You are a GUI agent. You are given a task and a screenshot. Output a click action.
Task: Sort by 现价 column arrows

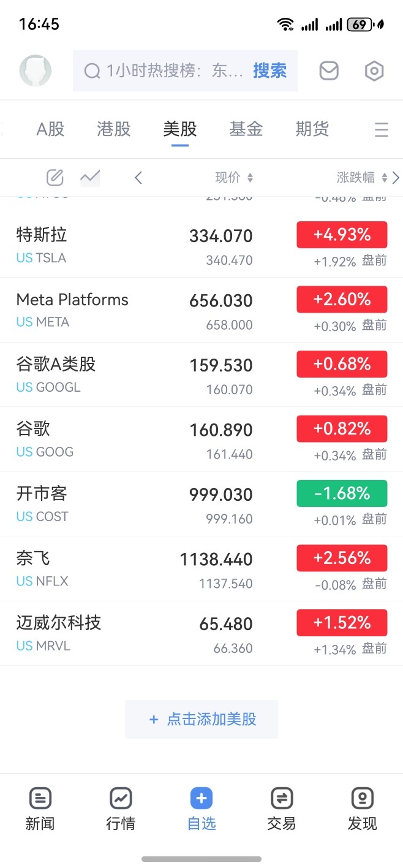250,178
